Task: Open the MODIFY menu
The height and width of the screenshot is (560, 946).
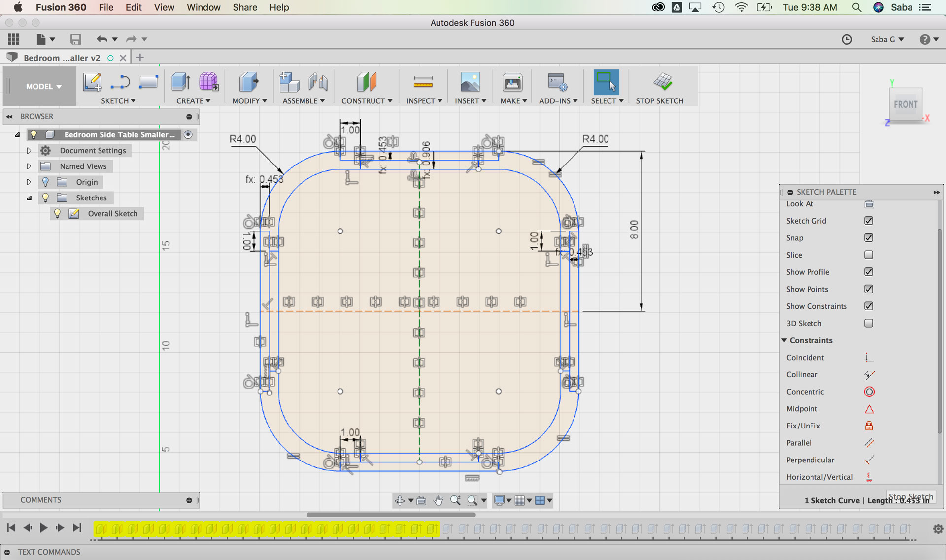Action: 249,101
